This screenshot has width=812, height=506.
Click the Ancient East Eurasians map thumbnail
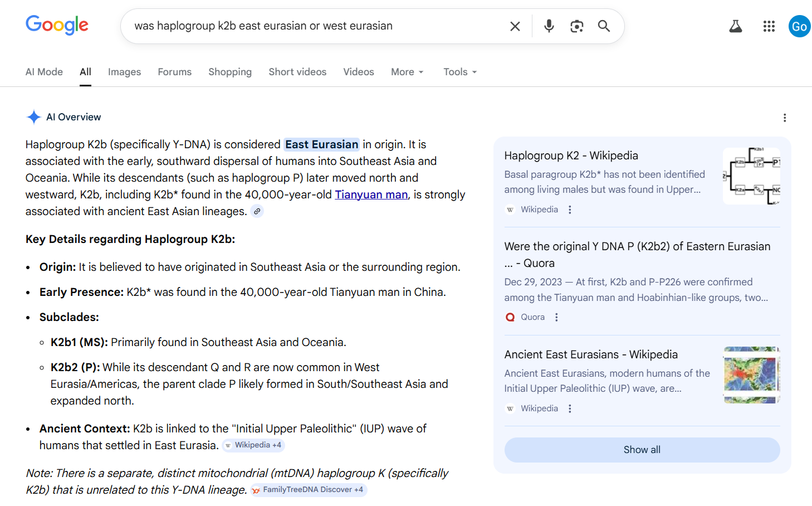point(751,374)
